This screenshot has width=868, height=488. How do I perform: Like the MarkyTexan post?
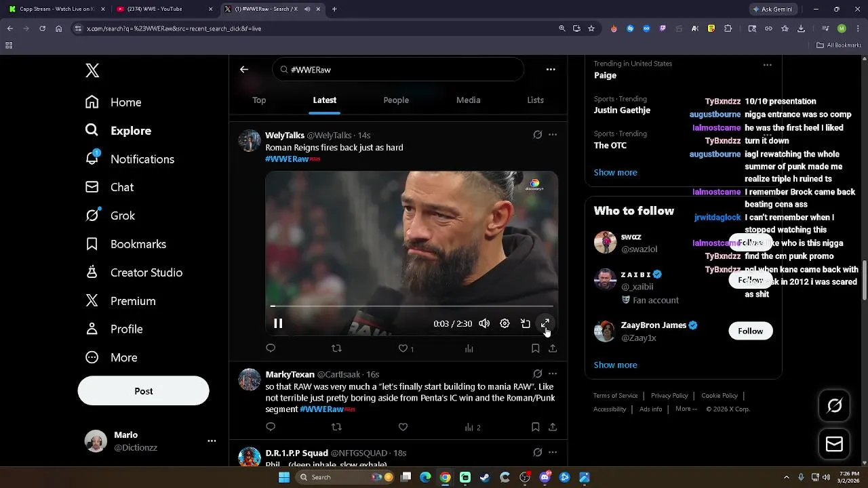(403, 427)
